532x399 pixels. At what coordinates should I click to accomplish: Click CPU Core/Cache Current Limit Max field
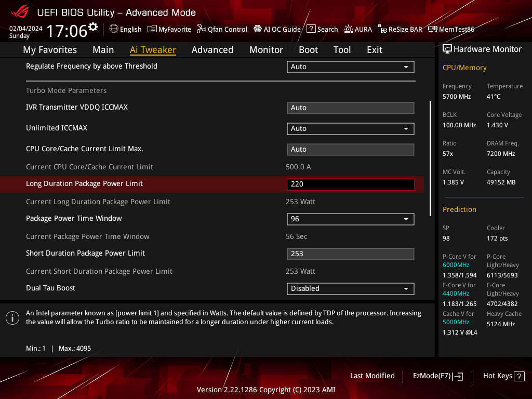(351, 150)
